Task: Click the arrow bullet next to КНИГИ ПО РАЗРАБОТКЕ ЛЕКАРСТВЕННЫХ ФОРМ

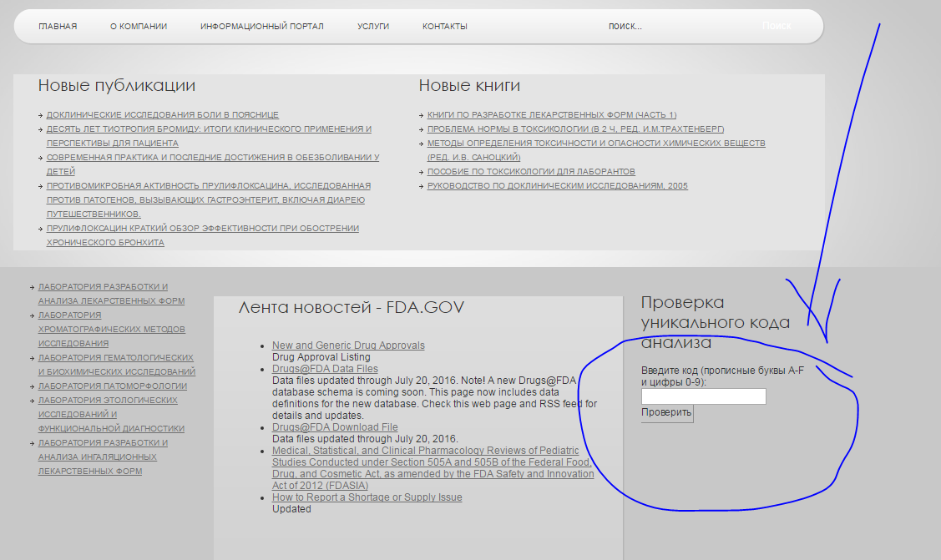Action: coord(422,114)
